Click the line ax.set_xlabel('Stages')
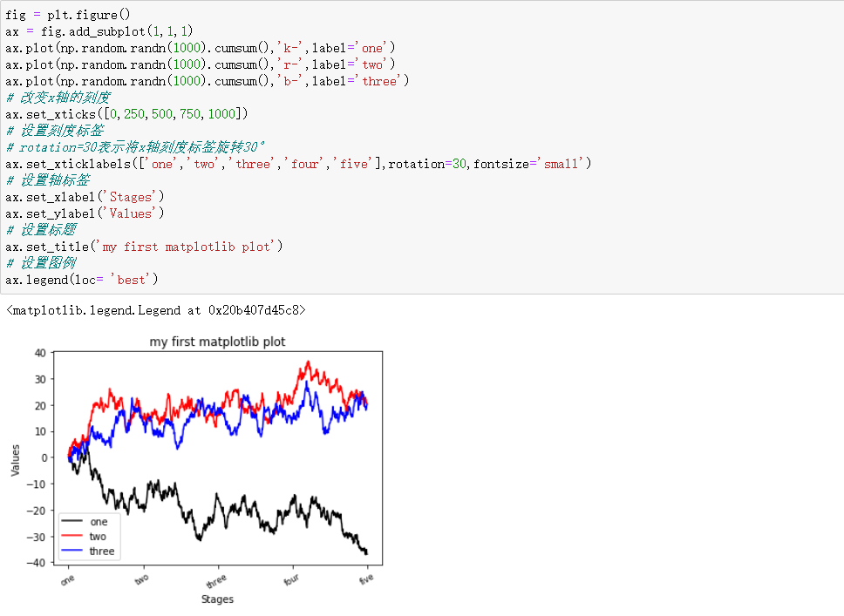The image size is (844, 616). (x=85, y=198)
